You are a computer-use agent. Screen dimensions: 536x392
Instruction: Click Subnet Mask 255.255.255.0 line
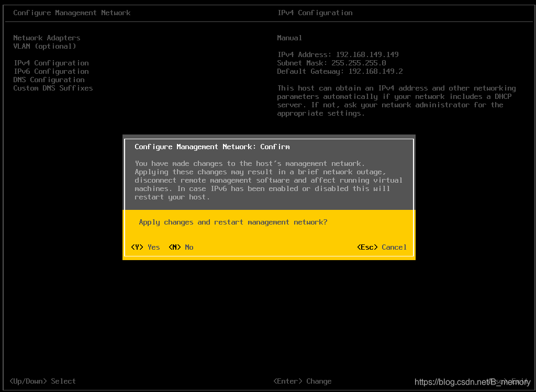[331, 63]
